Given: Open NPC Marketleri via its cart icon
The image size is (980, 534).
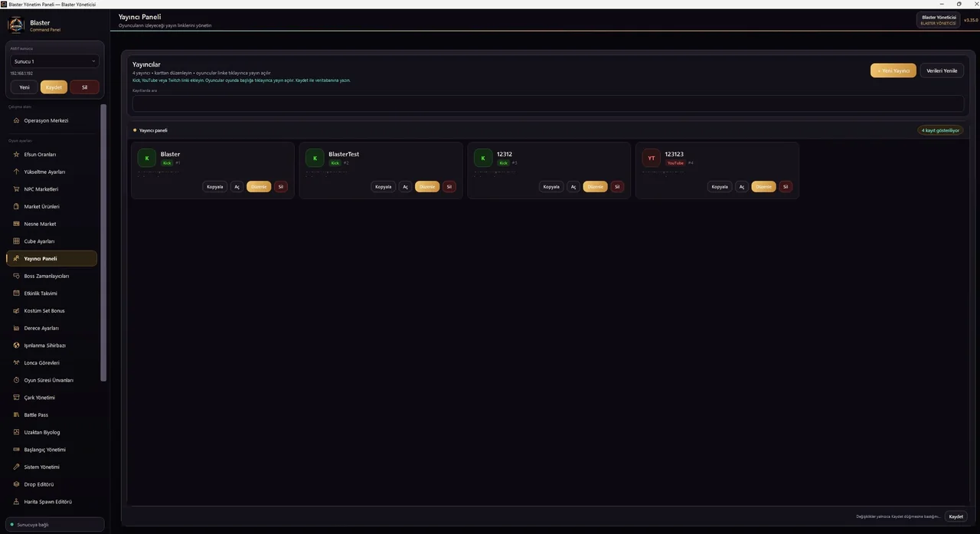Looking at the screenshot, I should coord(17,189).
